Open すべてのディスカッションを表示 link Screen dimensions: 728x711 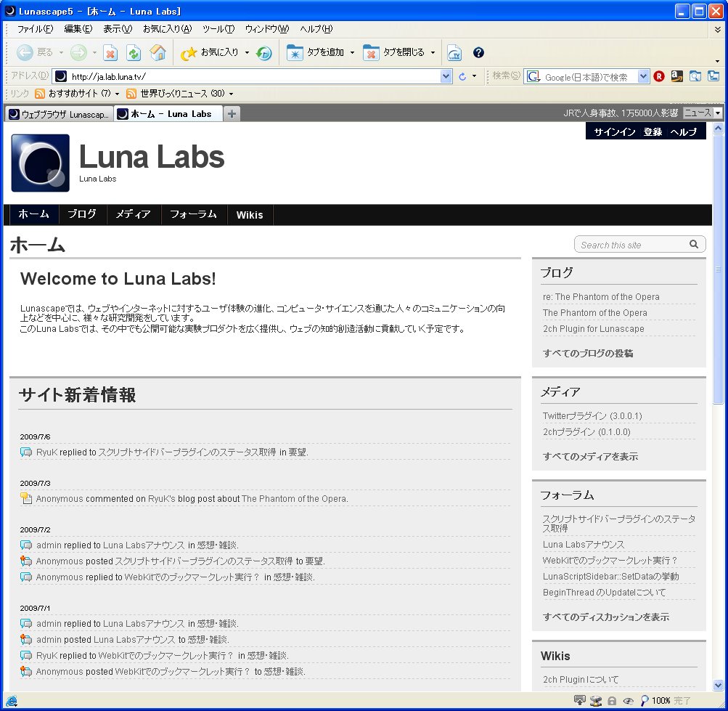coord(606,617)
